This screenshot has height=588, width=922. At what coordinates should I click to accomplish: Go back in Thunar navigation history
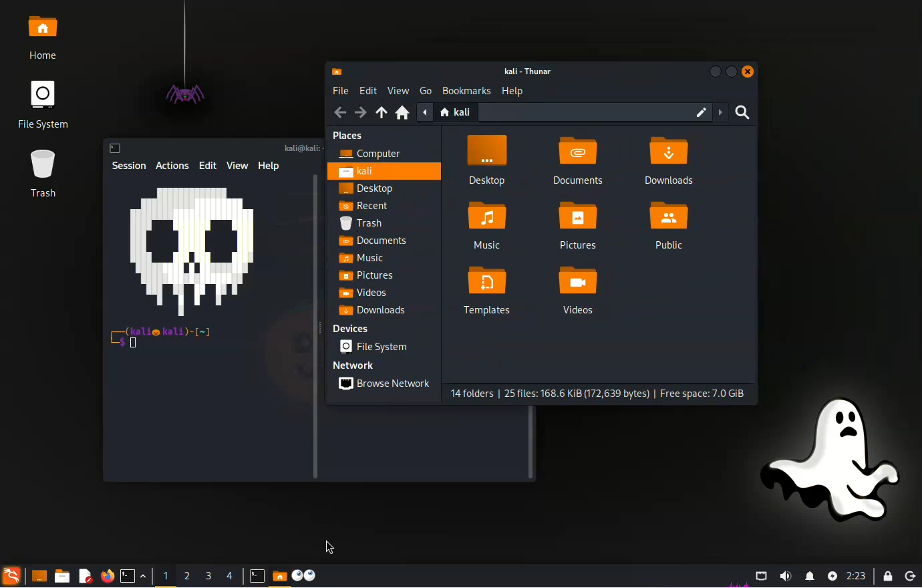[x=340, y=112]
